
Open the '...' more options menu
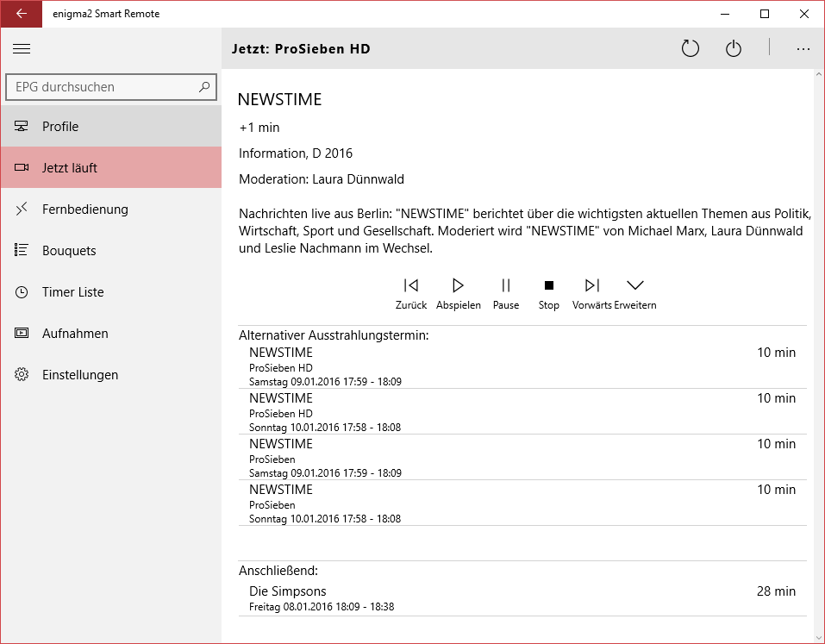point(803,49)
